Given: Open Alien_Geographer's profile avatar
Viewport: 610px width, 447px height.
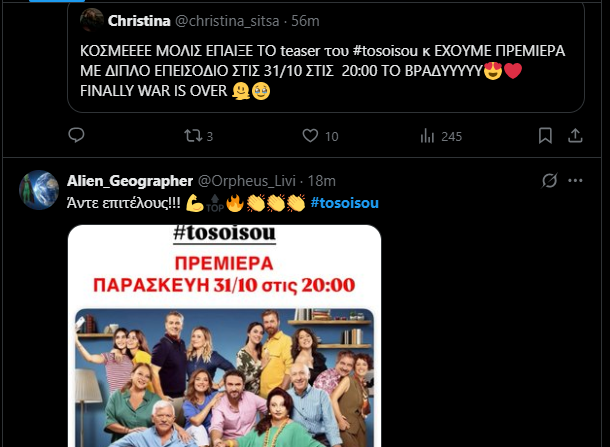Looking at the screenshot, I should (39, 190).
